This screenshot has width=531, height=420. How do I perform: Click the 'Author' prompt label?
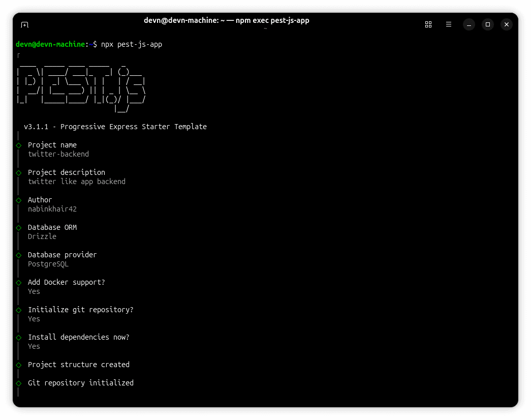point(40,200)
